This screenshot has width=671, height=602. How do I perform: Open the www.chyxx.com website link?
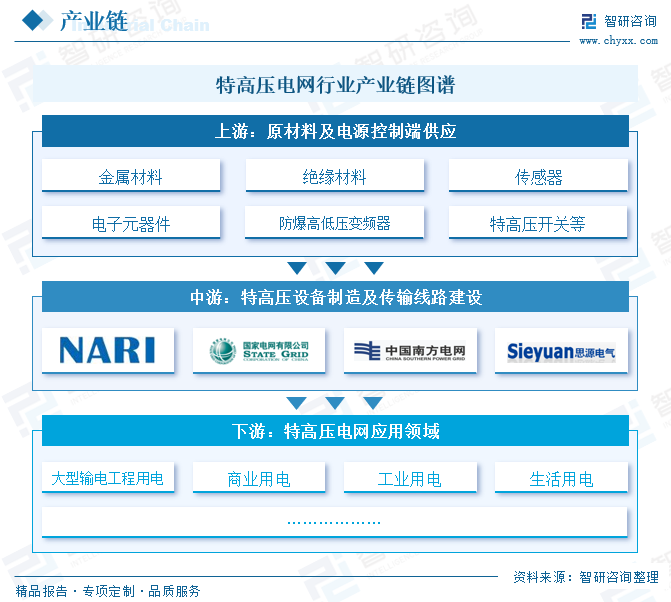[x=618, y=41]
